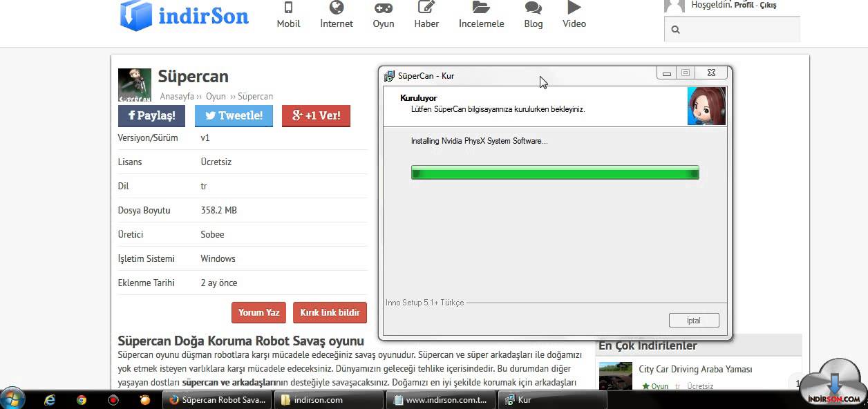Click the Windows operating system value
This screenshot has width=868, height=409.
[218, 258]
